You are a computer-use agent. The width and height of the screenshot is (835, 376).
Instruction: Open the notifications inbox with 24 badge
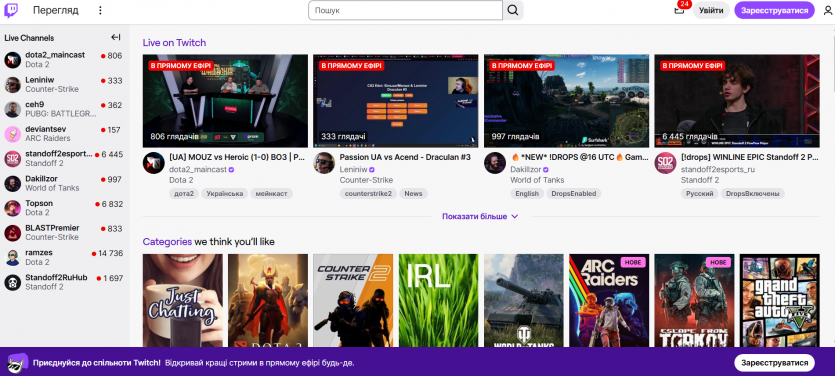point(679,10)
